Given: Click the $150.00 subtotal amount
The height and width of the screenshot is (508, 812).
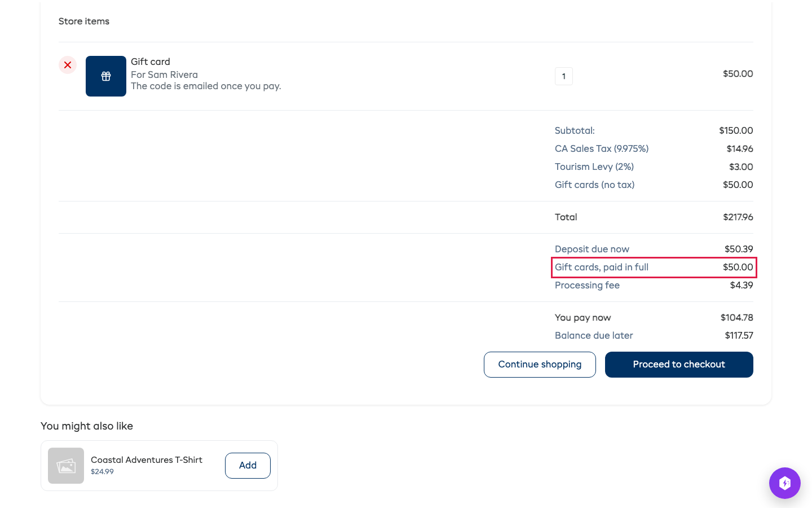Looking at the screenshot, I should pos(736,130).
